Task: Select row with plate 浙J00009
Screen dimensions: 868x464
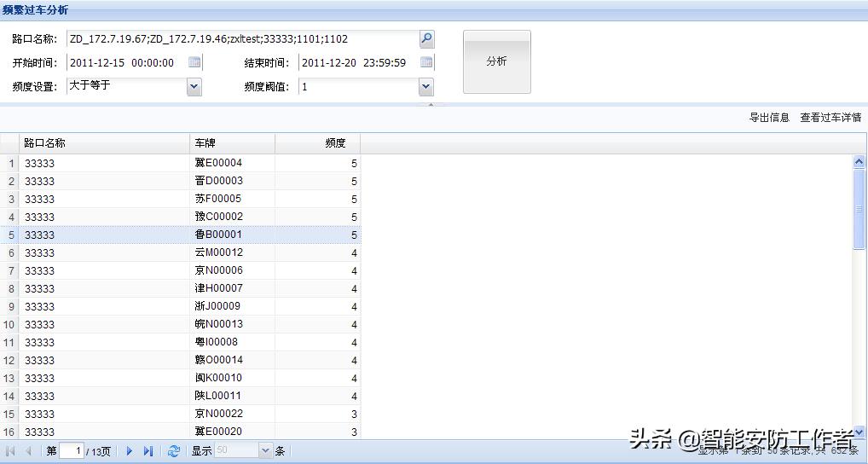Action: tap(181, 306)
